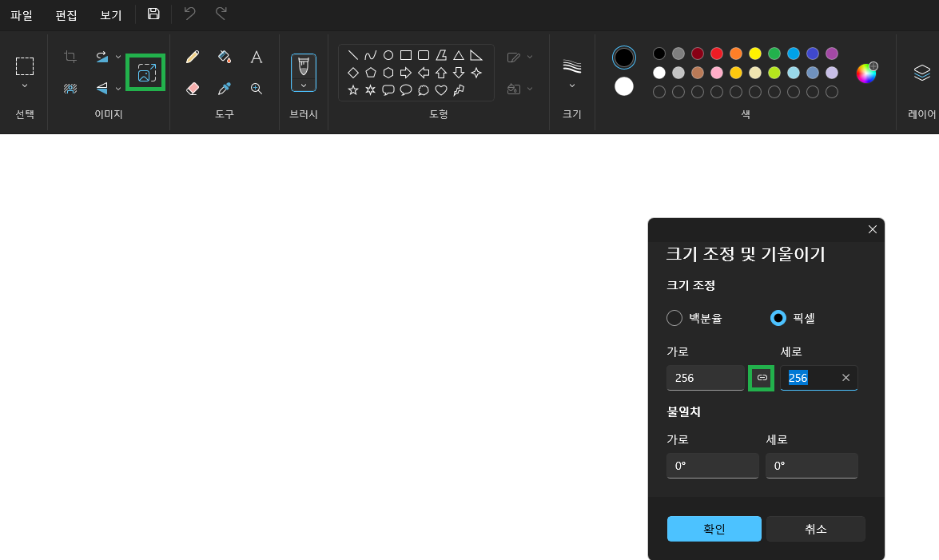Select the Text tool
Viewport: 939px width, 560px height.
(x=257, y=57)
